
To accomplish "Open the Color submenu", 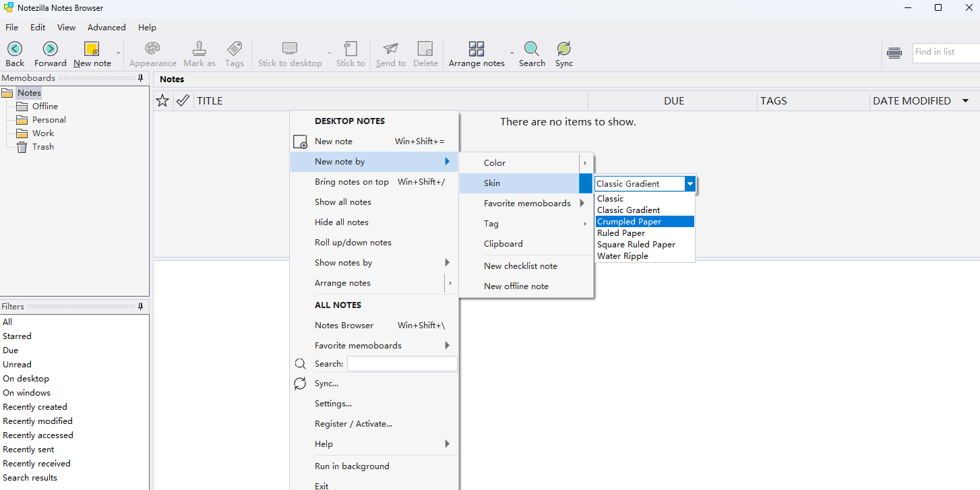I will pos(495,163).
